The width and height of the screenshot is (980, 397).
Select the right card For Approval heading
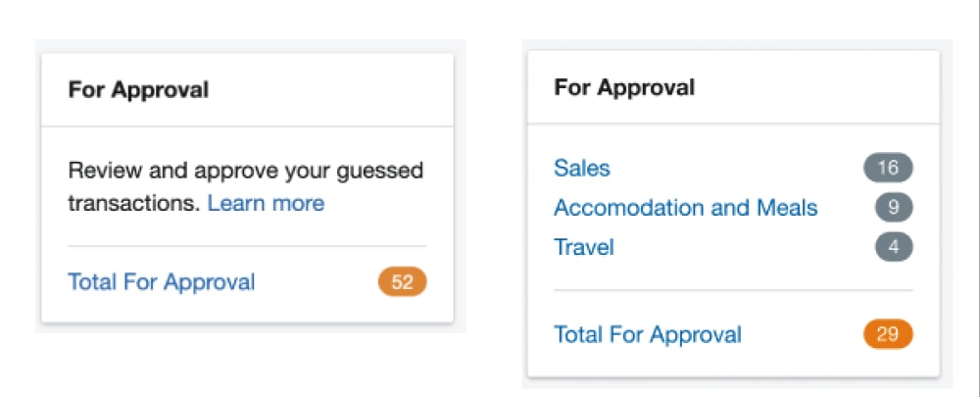coord(624,87)
